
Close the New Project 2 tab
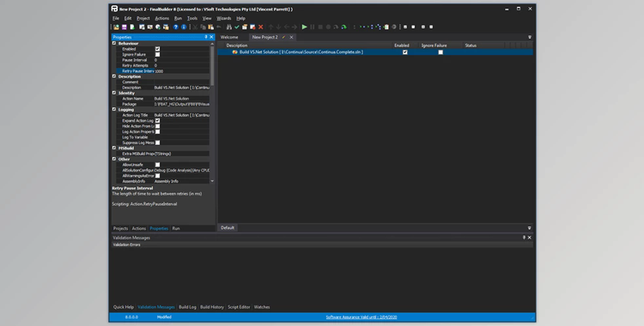point(292,37)
